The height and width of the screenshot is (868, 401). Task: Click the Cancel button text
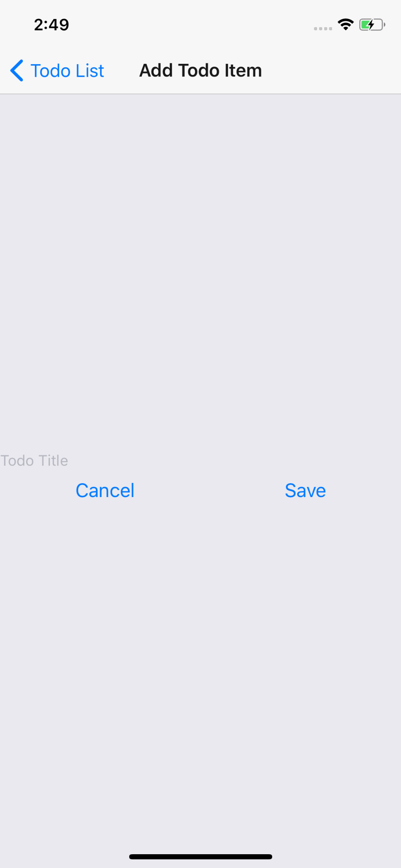click(x=105, y=491)
